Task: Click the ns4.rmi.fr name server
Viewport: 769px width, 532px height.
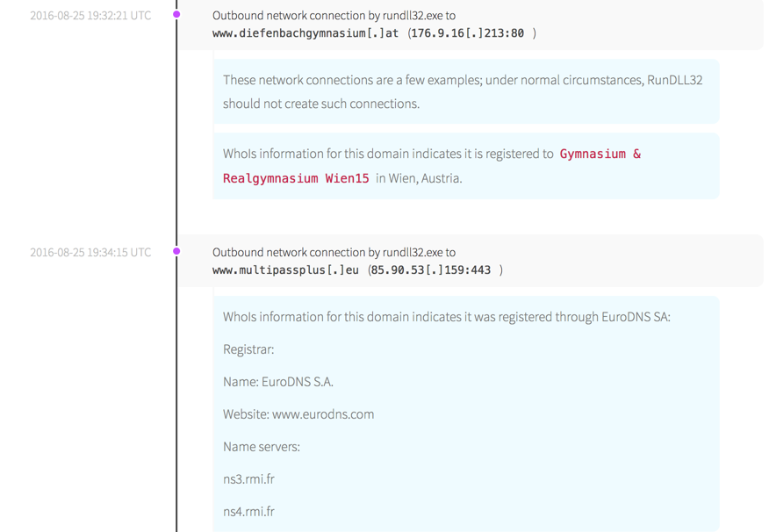Action: tap(248, 512)
